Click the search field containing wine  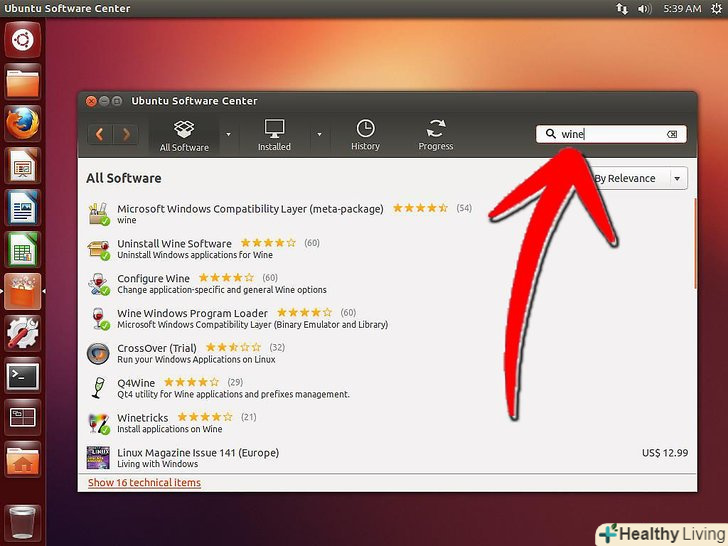[x=611, y=134]
